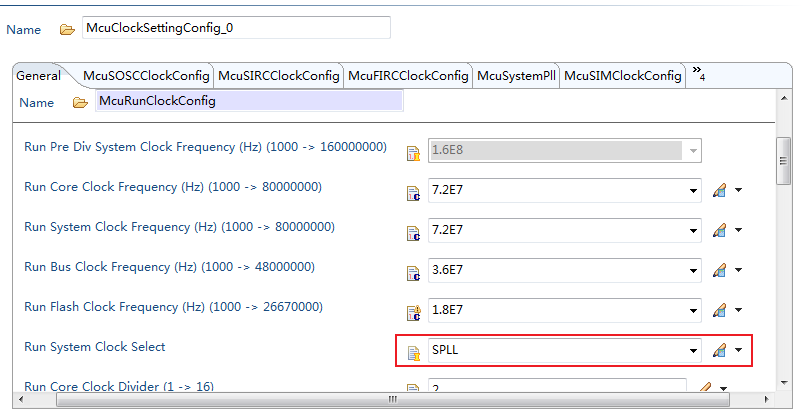The image size is (805, 419).
Task: Click the Run Pre Div System Clock Frequency label
Action: click(x=205, y=147)
